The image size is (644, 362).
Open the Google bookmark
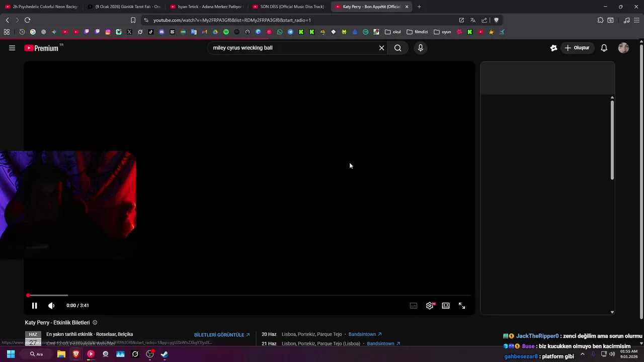coord(33,32)
